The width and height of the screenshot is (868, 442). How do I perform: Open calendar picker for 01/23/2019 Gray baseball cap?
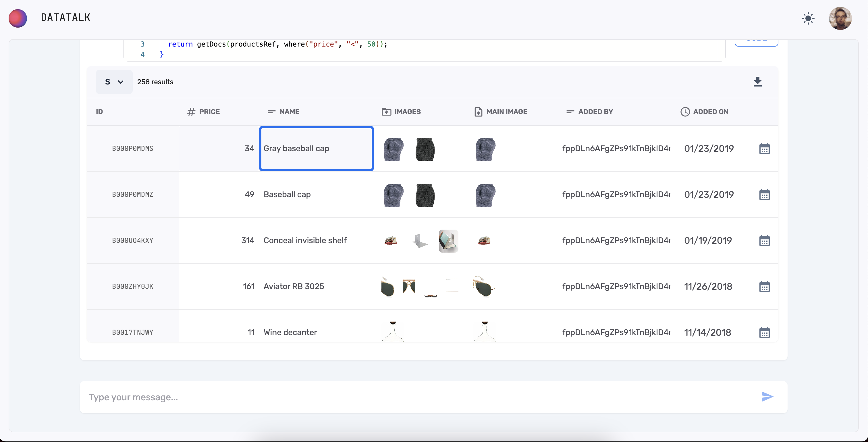(x=764, y=149)
